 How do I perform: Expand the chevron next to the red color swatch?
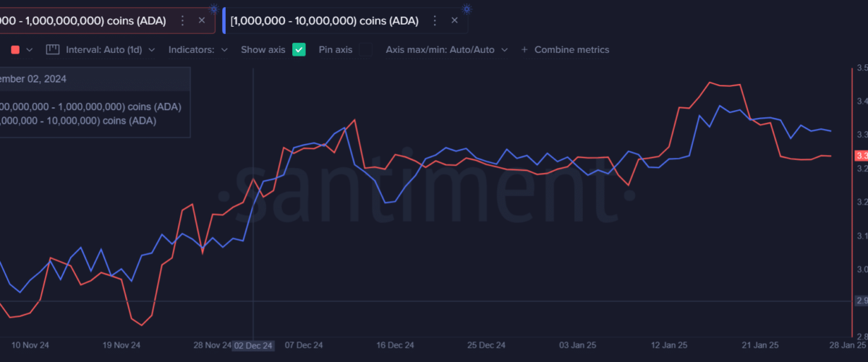tap(30, 50)
